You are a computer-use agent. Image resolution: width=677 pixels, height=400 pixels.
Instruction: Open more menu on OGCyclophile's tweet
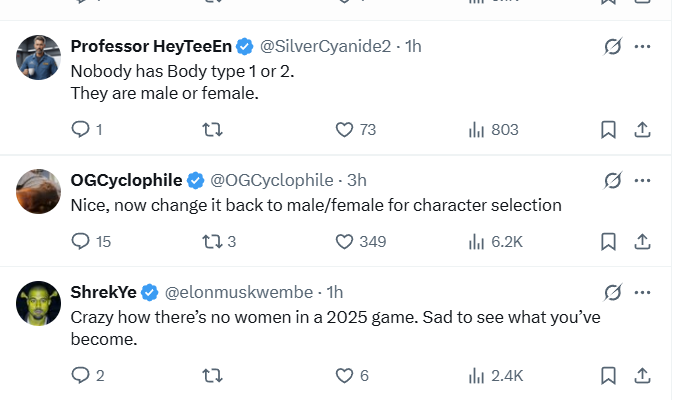point(643,180)
